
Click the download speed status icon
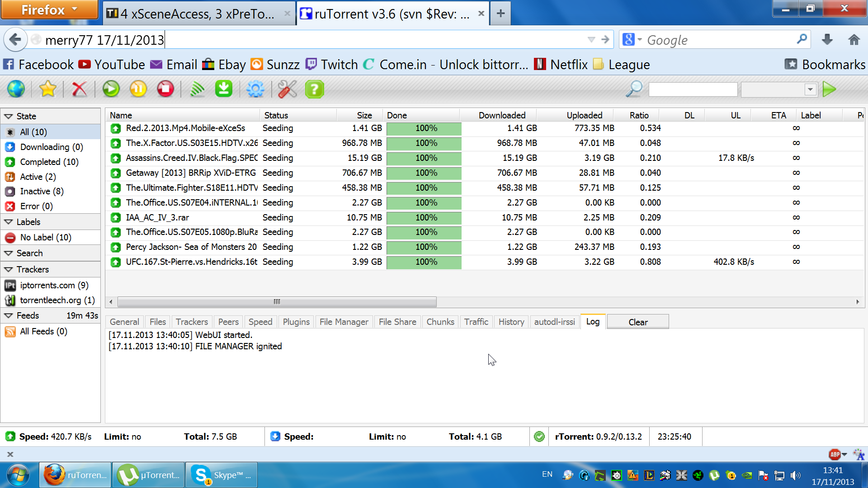tap(275, 436)
